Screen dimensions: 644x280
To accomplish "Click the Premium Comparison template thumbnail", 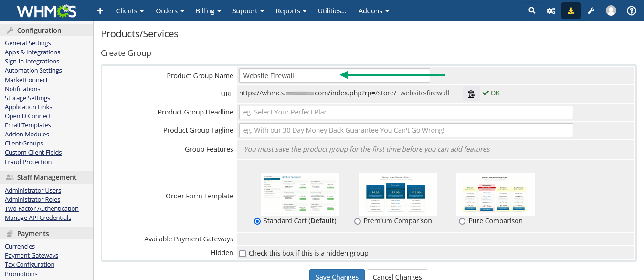I will click(398, 194).
